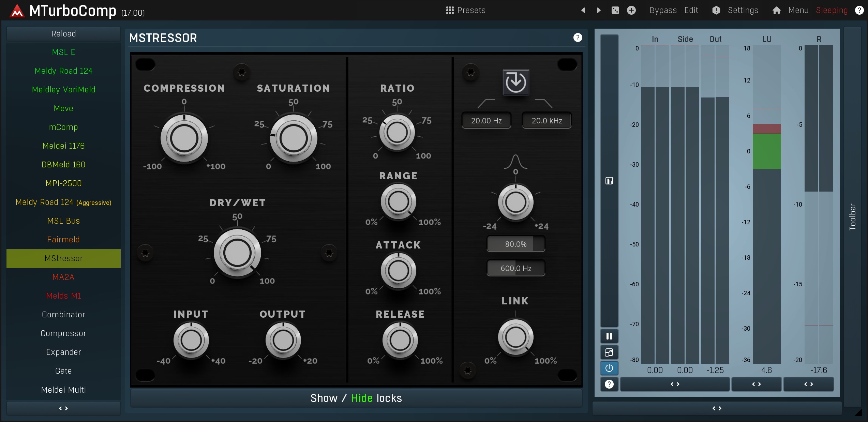
Task: Load the previous preset arrow
Action: pos(583,10)
